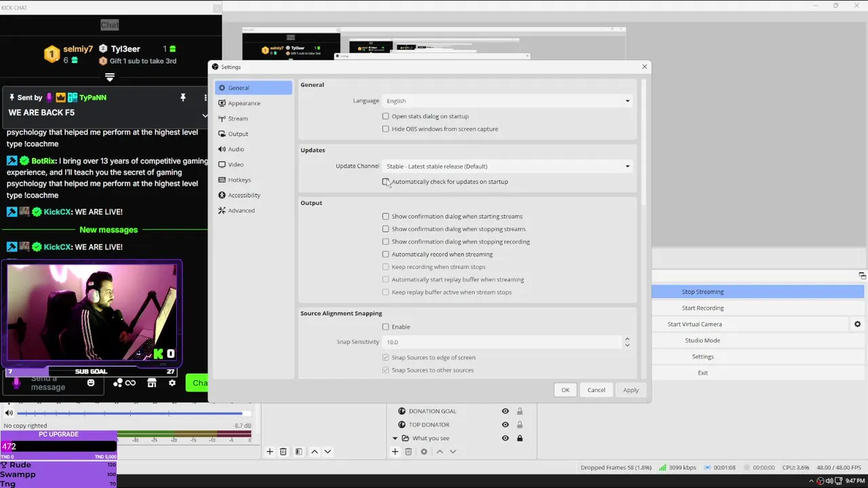Image resolution: width=868 pixels, height=488 pixels.
Task: Open Advanced settings tab
Action: tap(254, 210)
